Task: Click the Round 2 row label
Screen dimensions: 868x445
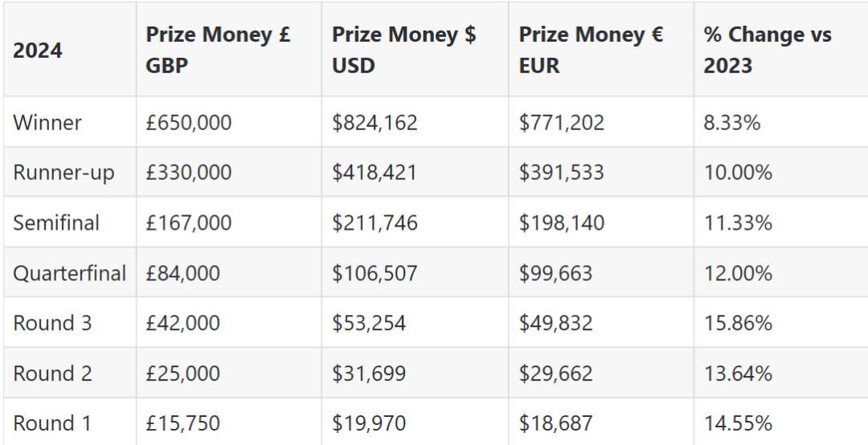Action: pos(52,374)
